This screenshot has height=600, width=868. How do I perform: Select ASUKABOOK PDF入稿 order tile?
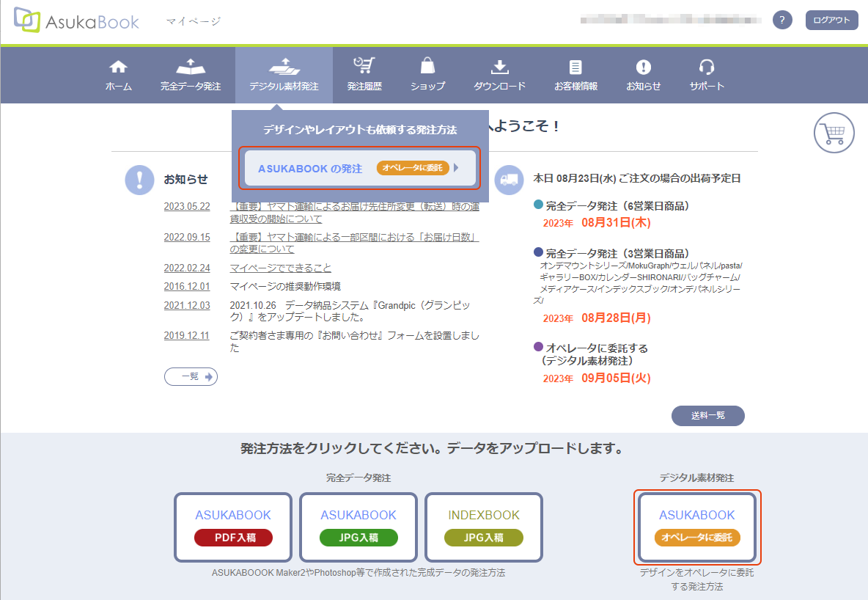tap(233, 527)
